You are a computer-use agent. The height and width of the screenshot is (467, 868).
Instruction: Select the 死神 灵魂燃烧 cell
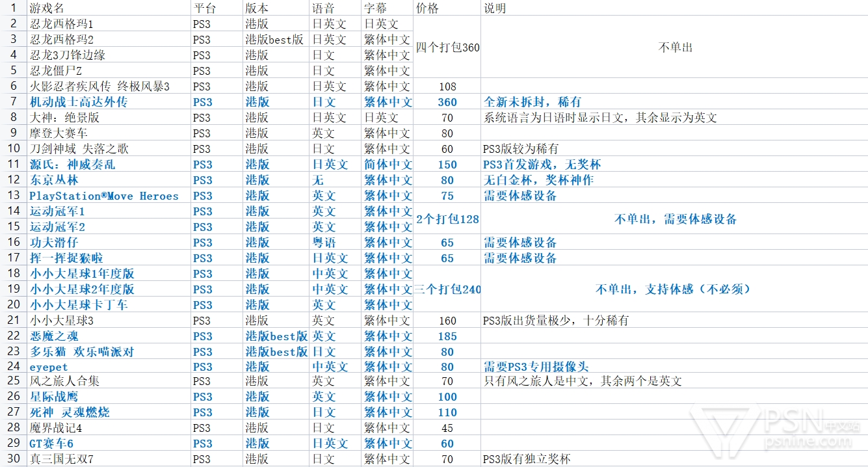pyautogui.click(x=109, y=412)
